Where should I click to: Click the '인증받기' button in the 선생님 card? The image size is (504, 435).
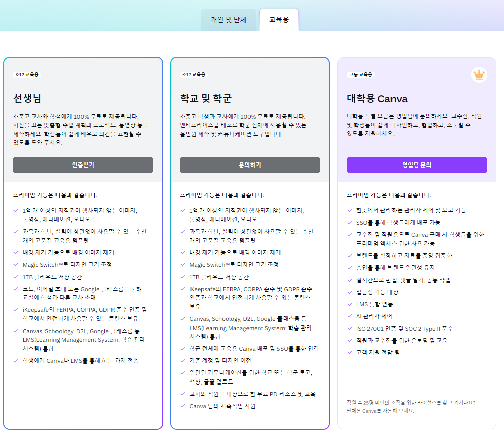(83, 165)
